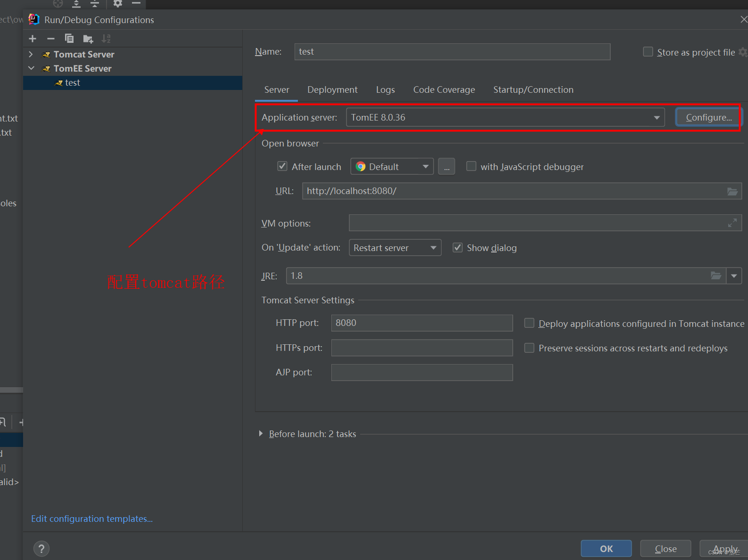
Task: Switch to Code Coverage tab
Action: (444, 89)
